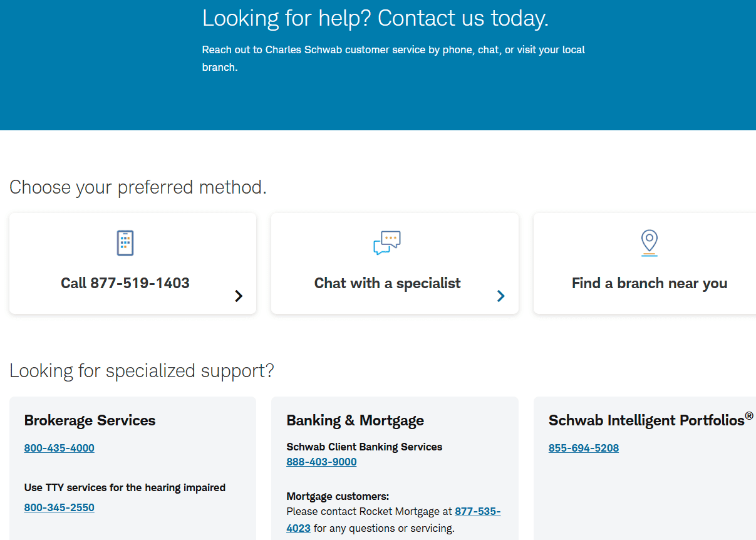The image size is (756, 540).
Task: Click the chevron on the Call card
Action: (238, 296)
